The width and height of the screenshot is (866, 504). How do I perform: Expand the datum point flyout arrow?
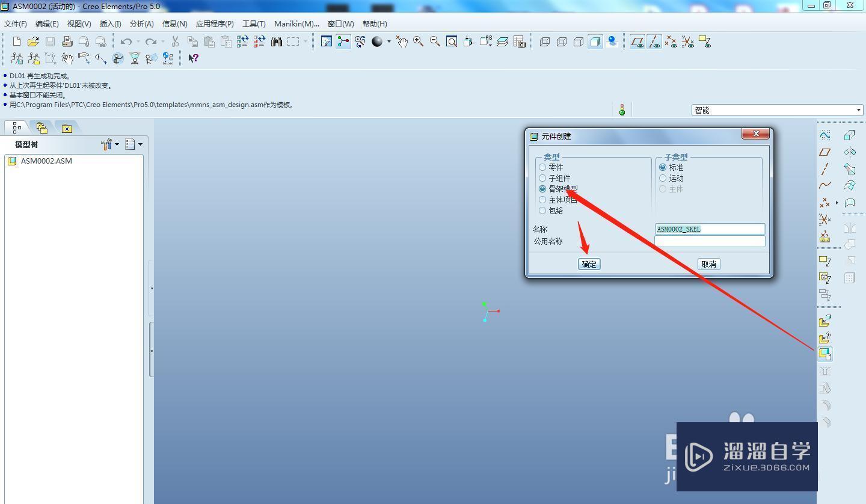(x=837, y=203)
